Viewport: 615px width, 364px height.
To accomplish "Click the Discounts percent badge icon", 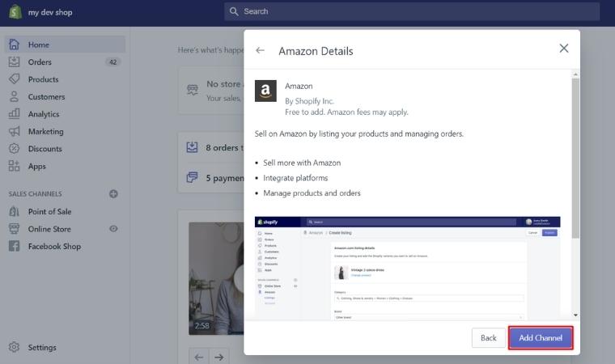I will click(14, 148).
